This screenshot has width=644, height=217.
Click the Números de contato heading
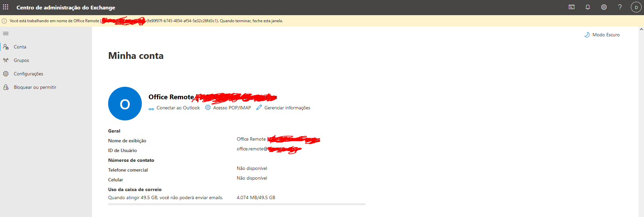(x=131, y=160)
